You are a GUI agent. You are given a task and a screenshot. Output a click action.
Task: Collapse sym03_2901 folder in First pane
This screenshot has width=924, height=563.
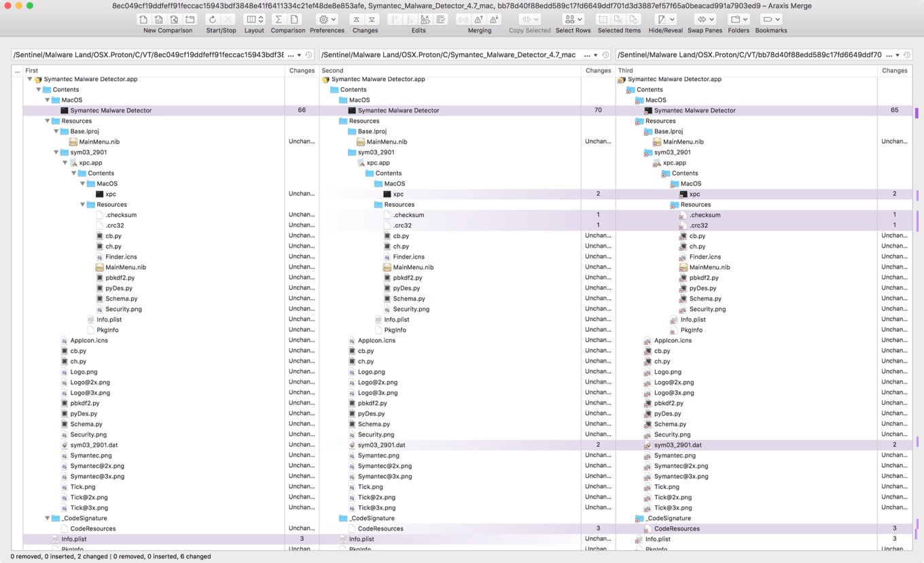pyautogui.click(x=56, y=152)
